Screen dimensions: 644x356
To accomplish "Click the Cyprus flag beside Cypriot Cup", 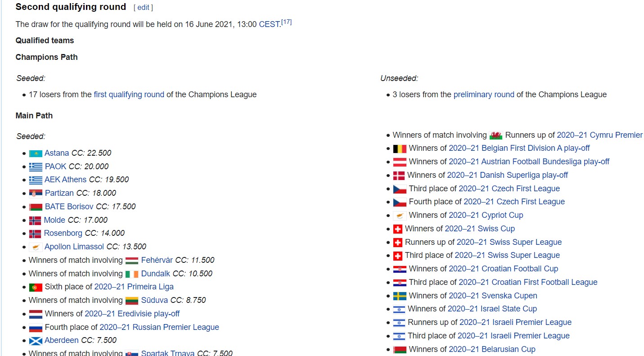I will [x=400, y=215].
